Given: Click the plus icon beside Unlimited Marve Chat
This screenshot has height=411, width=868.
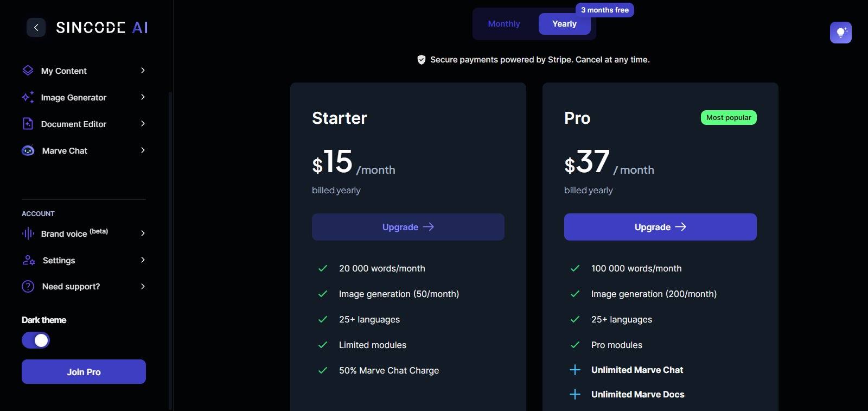Looking at the screenshot, I should click(575, 370).
